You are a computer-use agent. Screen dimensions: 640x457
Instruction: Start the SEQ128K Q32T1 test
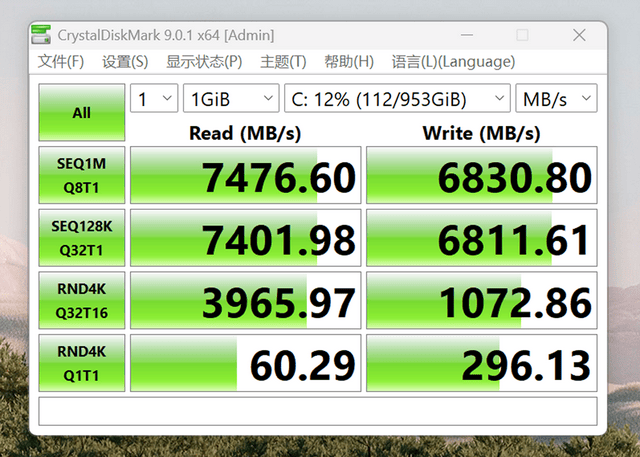82,237
